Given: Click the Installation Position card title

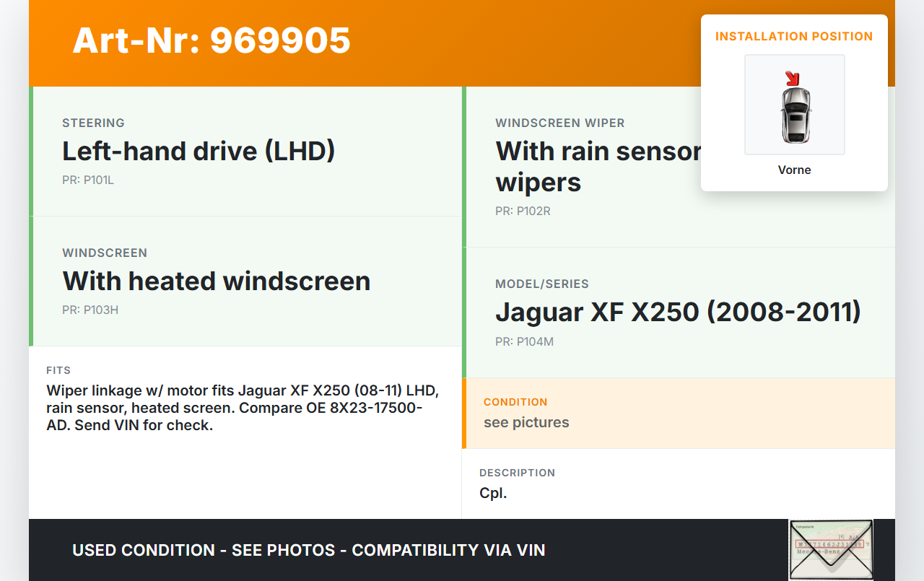Looking at the screenshot, I should click(x=794, y=36).
